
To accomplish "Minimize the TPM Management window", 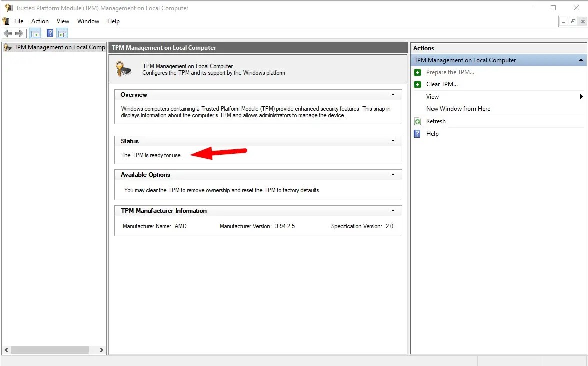I will [530, 8].
